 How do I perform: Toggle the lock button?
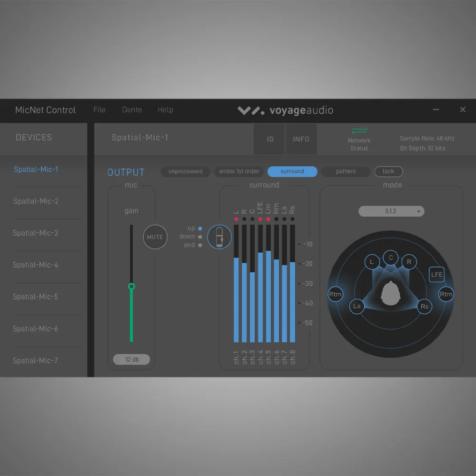point(388,171)
